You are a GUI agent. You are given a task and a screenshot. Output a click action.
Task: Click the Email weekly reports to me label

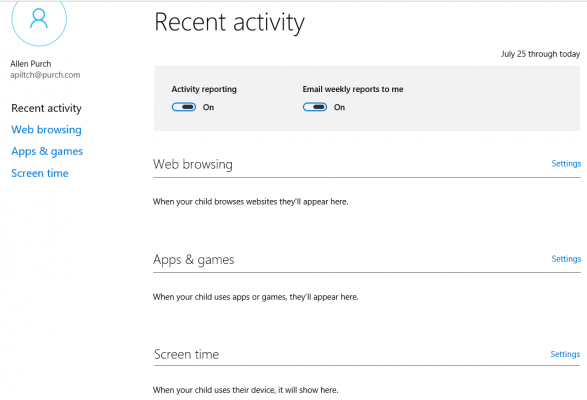[x=353, y=89]
